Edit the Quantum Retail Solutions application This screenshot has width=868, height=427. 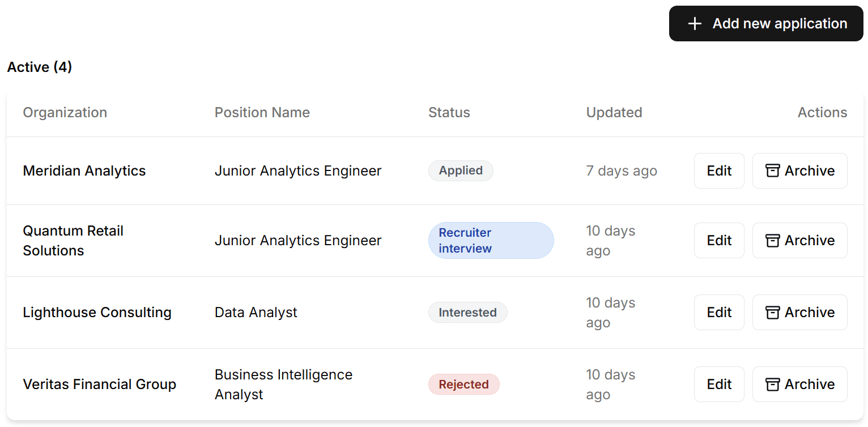click(x=719, y=240)
